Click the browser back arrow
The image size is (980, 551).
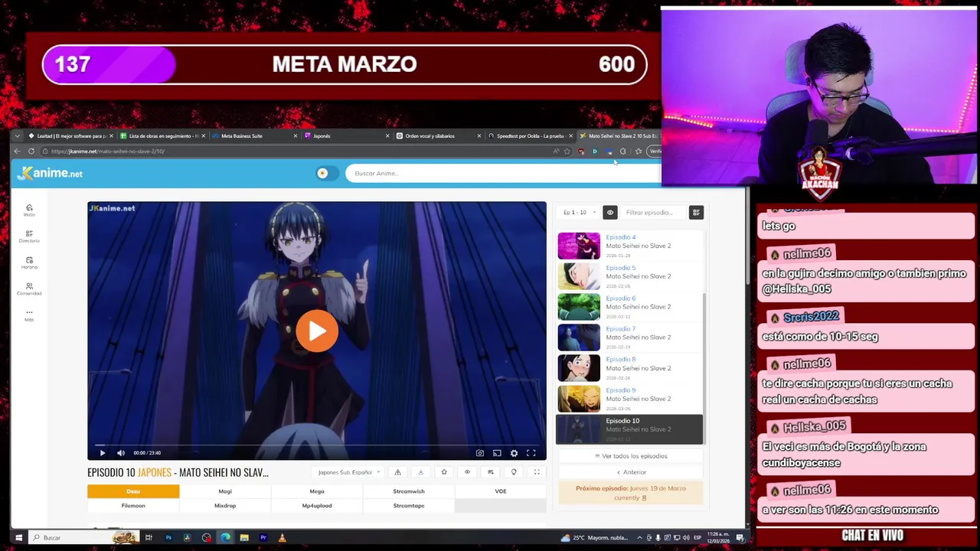click(x=18, y=152)
